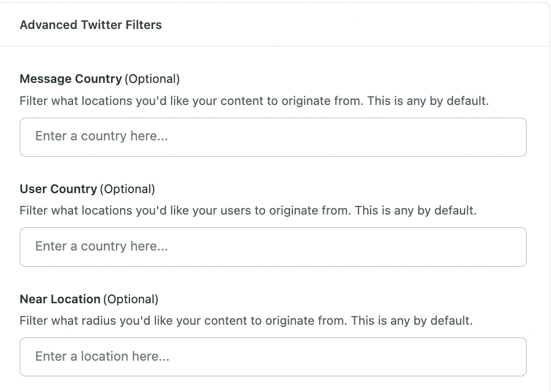Click (Optional) beside Near Location
The image size is (551, 392).
130,299
